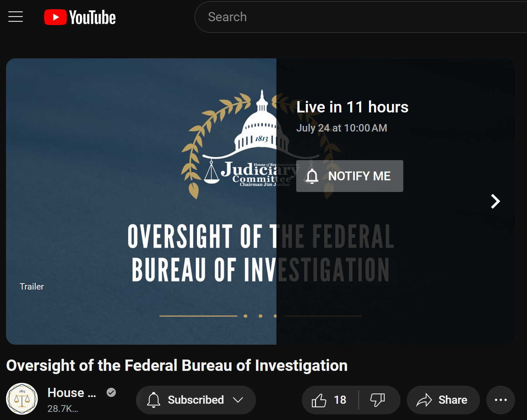527x420 pixels.
Task: Go to YouTube home via logo
Action: pyautogui.click(x=80, y=17)
